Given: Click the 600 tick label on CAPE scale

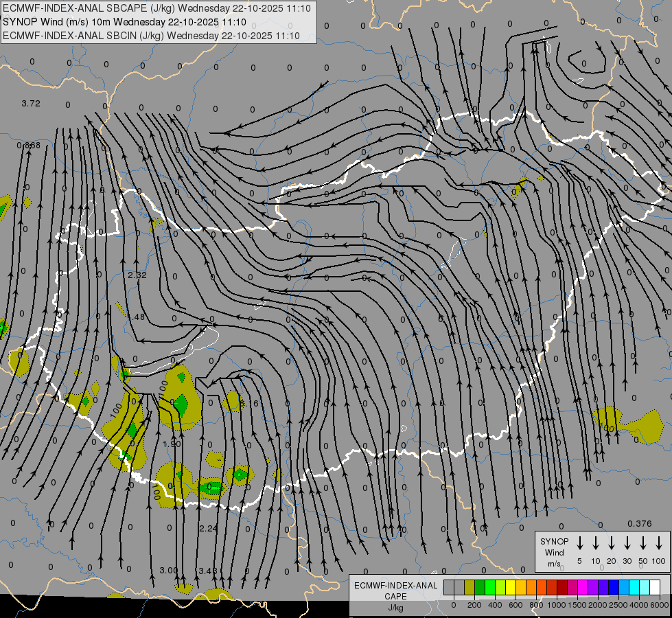Looking at the screenshot, I should [x=515, y=605].
